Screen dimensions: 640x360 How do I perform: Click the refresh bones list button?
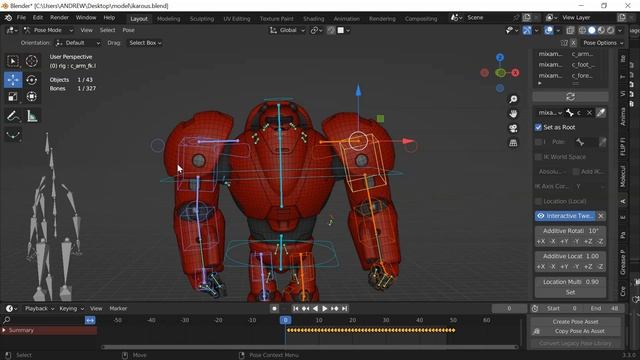coord(570,97)
